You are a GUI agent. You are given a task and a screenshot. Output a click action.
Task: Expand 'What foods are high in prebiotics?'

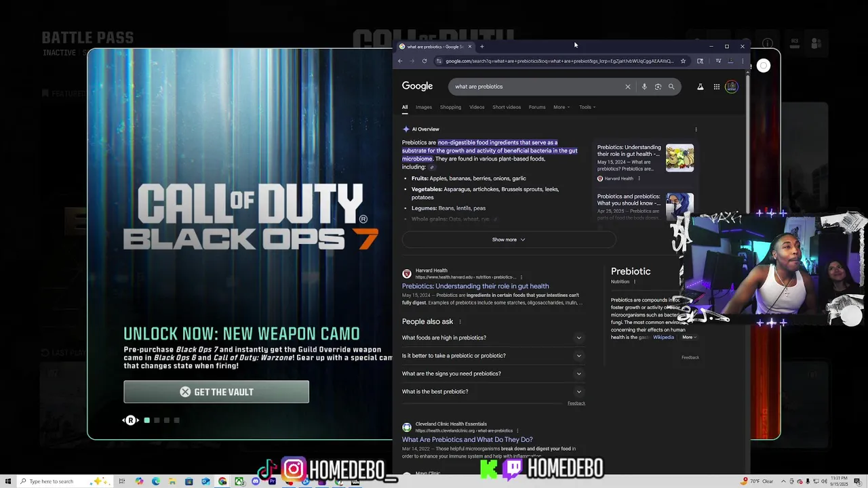(493, 338)
